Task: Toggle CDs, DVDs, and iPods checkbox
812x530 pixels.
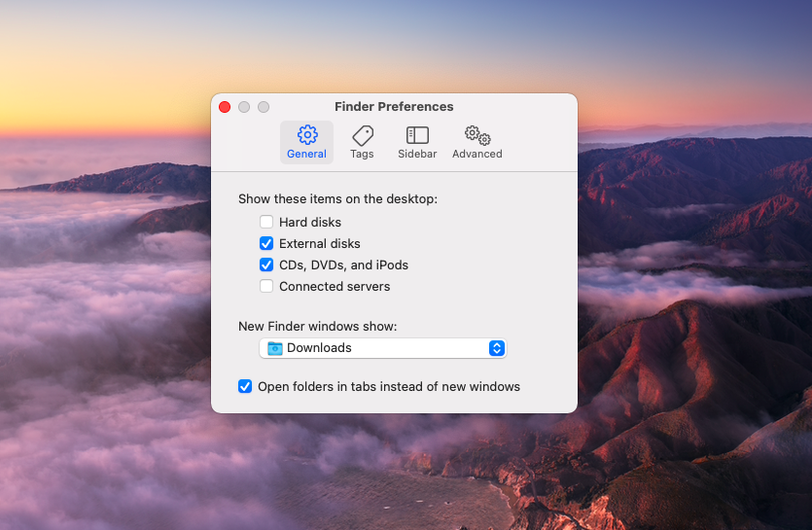Action: click(x=266, y=265)
